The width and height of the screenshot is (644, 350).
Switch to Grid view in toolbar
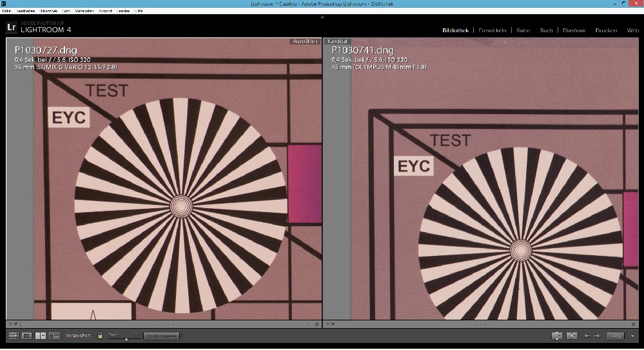(14, 336)
